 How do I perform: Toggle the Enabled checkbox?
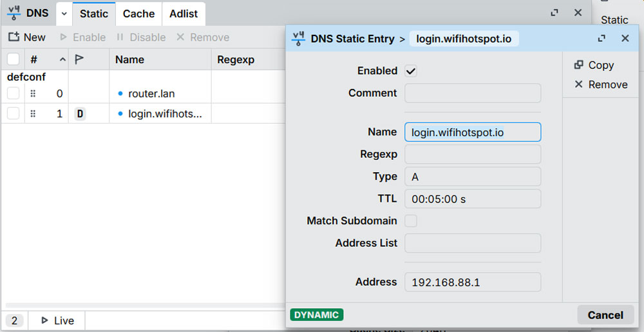click(411, 71)
